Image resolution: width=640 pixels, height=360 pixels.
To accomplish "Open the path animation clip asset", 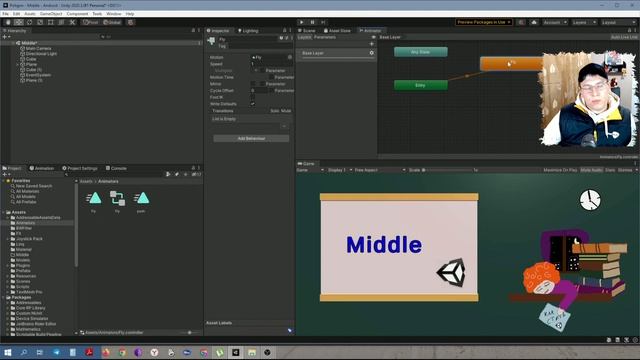I will 141,201.
